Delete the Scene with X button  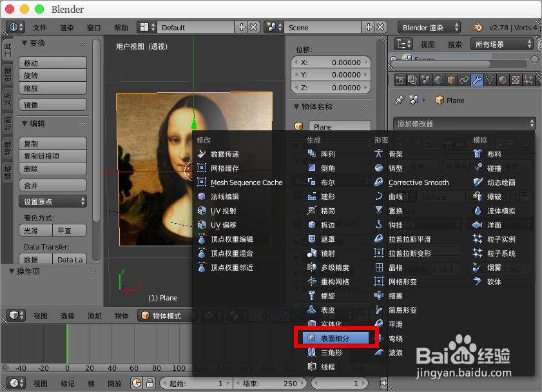(380, 27)
